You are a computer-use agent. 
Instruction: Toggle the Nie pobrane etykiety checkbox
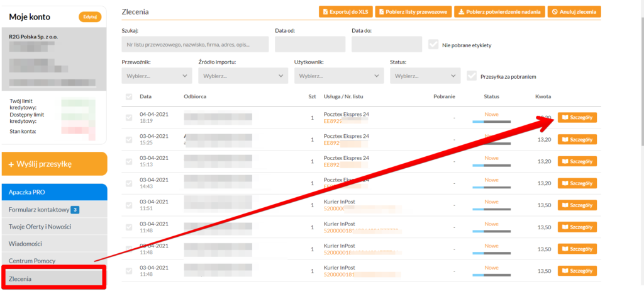[433, 45]
